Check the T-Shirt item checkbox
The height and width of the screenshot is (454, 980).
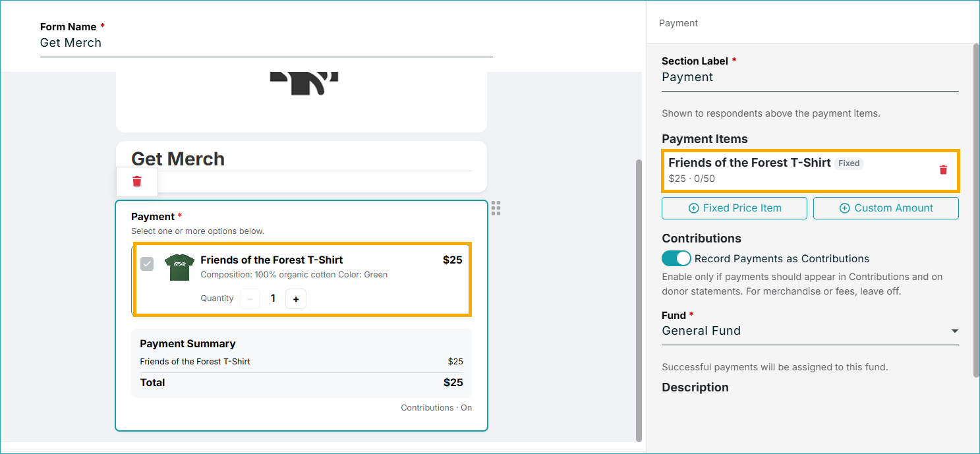(147, 264)
